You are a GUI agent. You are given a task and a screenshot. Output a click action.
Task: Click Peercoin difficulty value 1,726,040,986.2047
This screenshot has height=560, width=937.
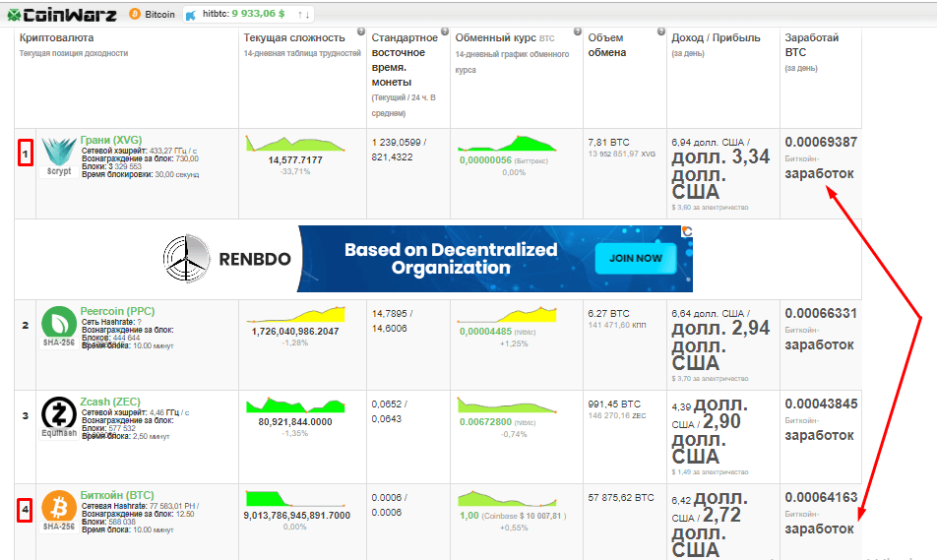(x=295, y=332)
